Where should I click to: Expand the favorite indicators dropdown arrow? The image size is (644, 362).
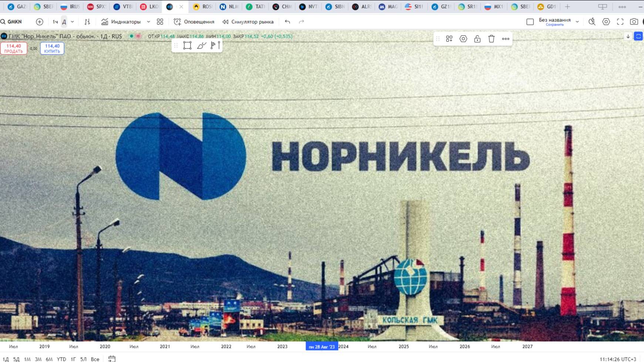pos(148,22)
